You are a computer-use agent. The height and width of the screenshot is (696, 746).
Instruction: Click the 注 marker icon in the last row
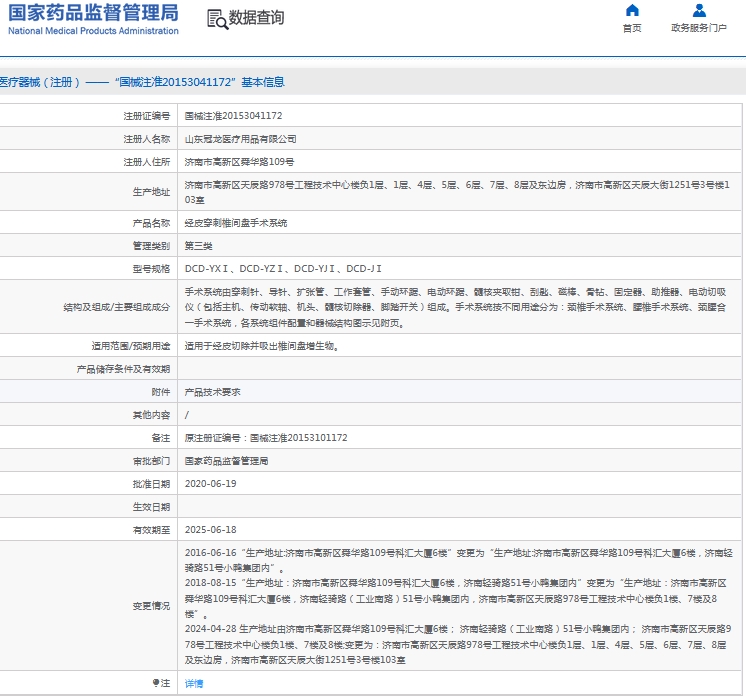(156, 683)
